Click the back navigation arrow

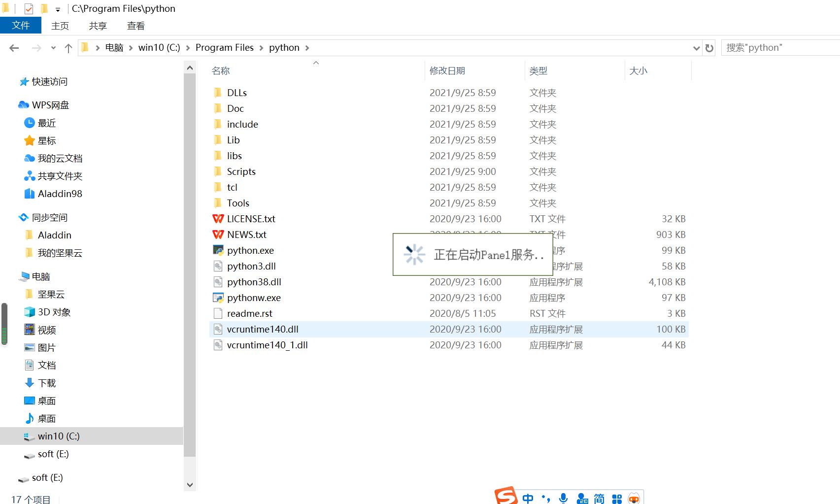pyautogui.click(x=14, y=48)
